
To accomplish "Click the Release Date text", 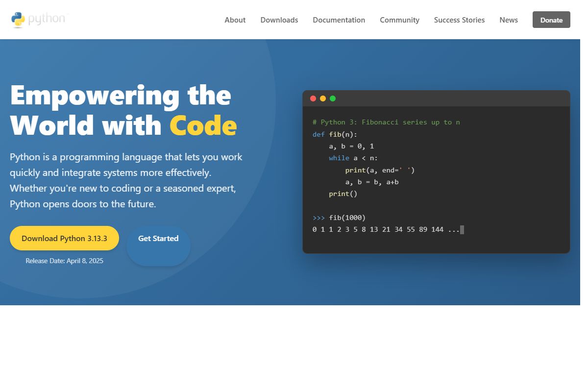I will 65,261.
